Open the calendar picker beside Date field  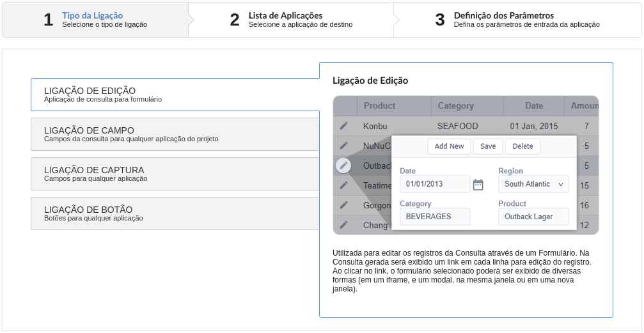(478, 185)
